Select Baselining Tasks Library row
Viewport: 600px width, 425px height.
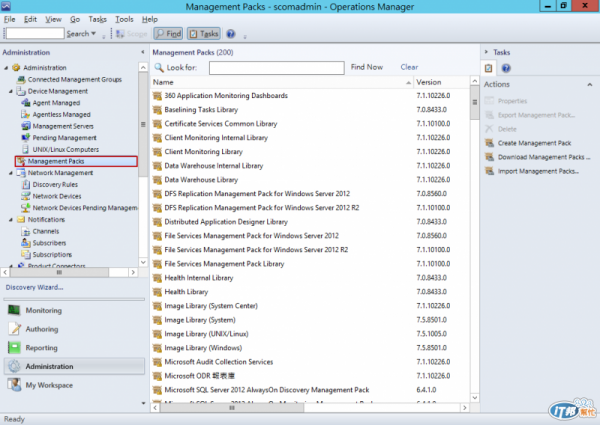[310, 110]
